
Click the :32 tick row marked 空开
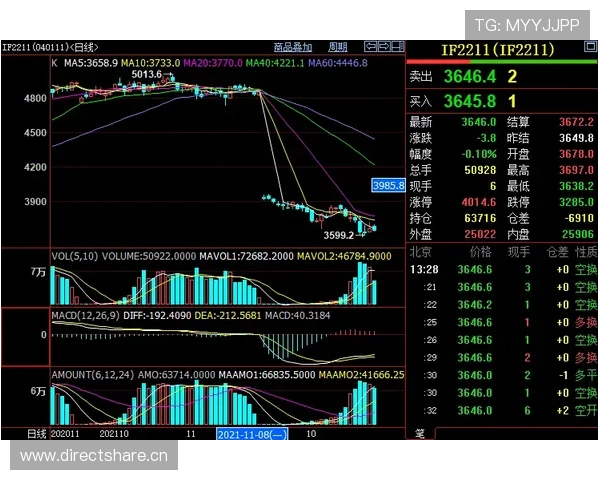pyautogui.click(x=503, y=411)
